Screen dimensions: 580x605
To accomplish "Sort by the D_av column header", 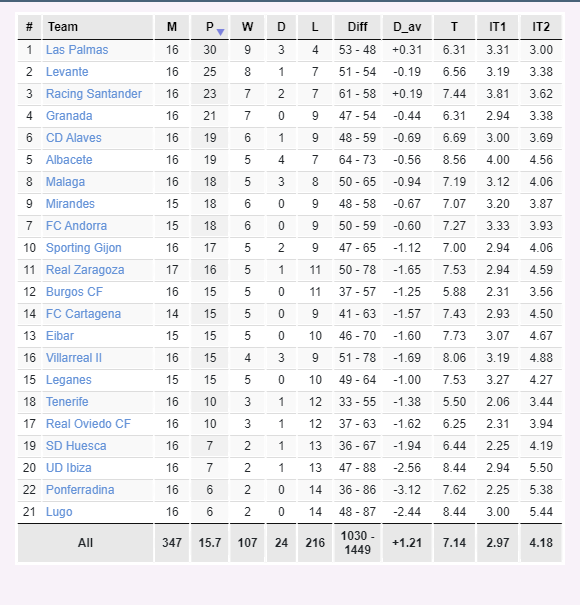I will tap(407, 27).
